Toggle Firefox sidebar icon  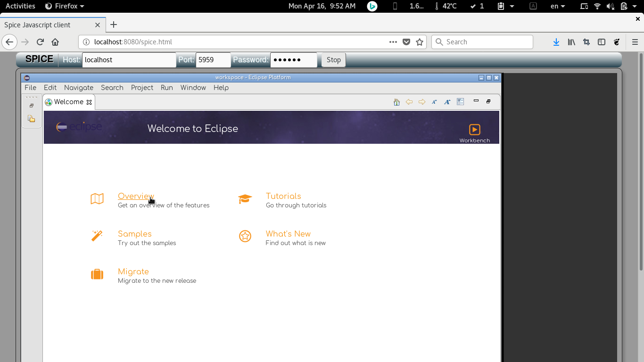click(602, 42)
